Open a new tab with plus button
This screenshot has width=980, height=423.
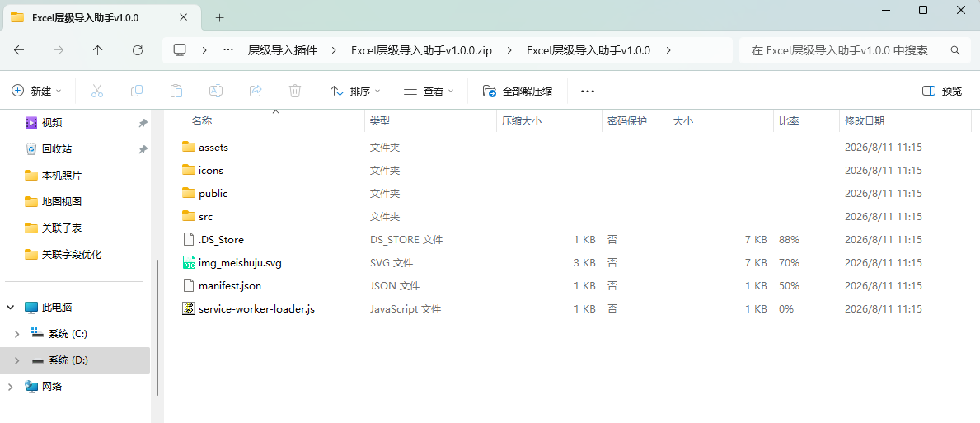pyautogui.click(x=219, y=17)
